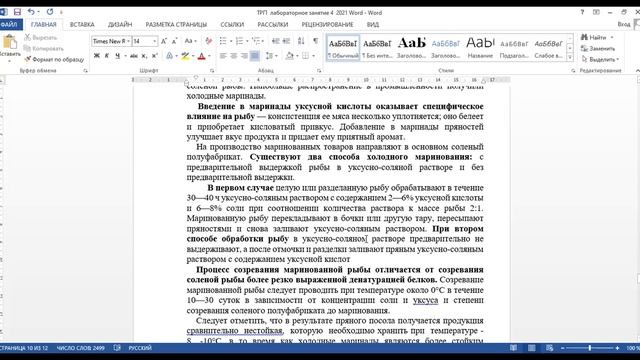This screenshot has height=360, width=640.
Task: Switch to the ВИД tab
Action: tap(373, 24)
